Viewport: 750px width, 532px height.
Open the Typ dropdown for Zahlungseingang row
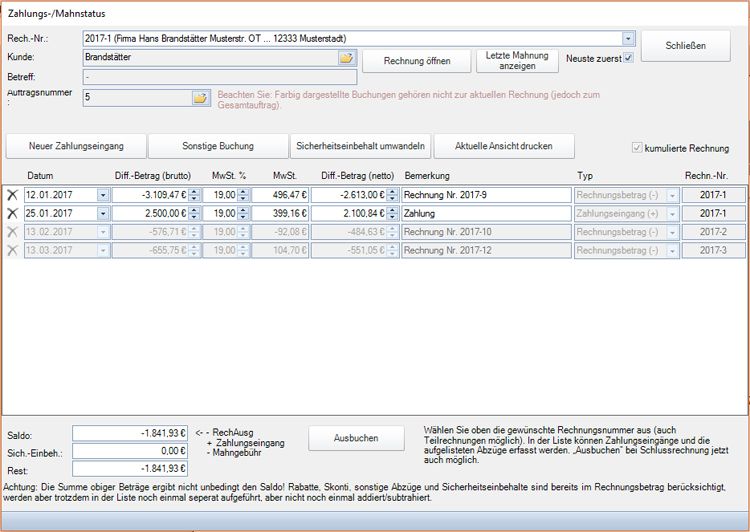click(672, 213)
